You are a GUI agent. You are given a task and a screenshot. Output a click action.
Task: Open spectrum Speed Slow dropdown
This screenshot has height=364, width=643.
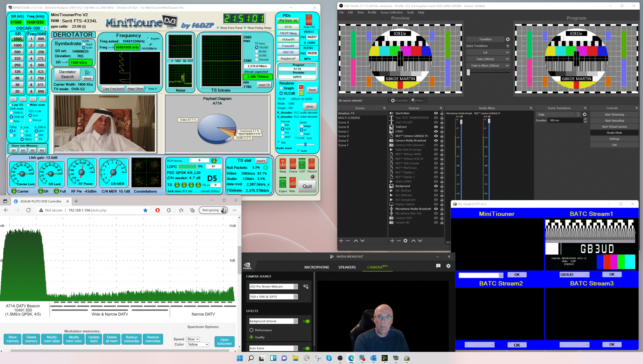(x=193, y=339)
